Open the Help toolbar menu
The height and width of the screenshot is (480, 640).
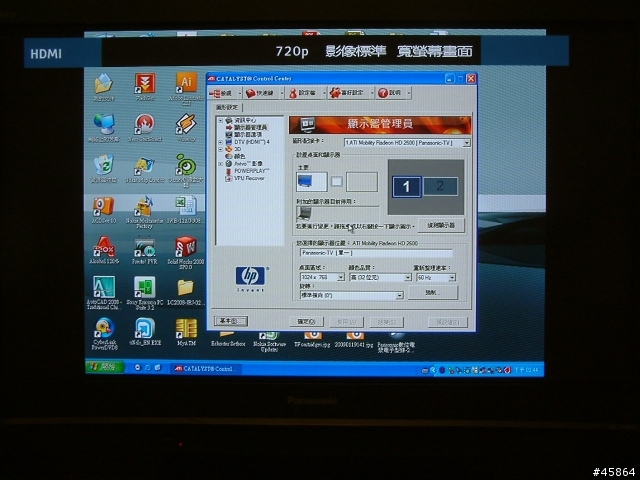click(x=393, y=93)
